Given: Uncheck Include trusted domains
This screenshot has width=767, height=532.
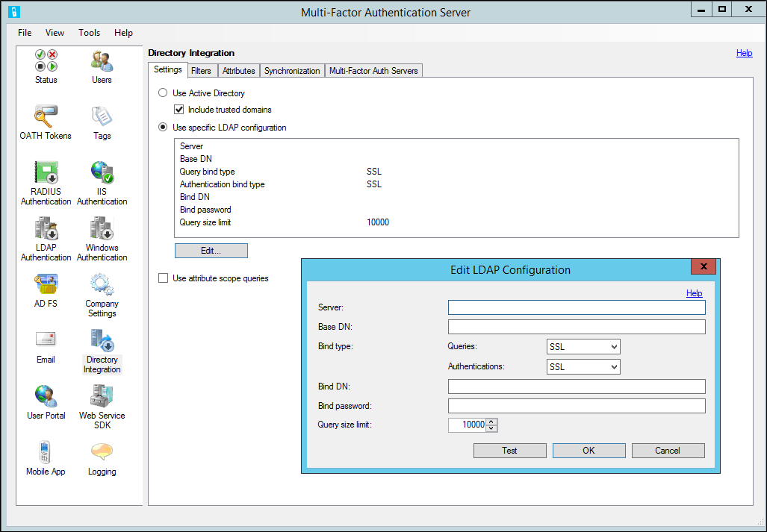Looking at the screenshot, I should coord(178,109).
